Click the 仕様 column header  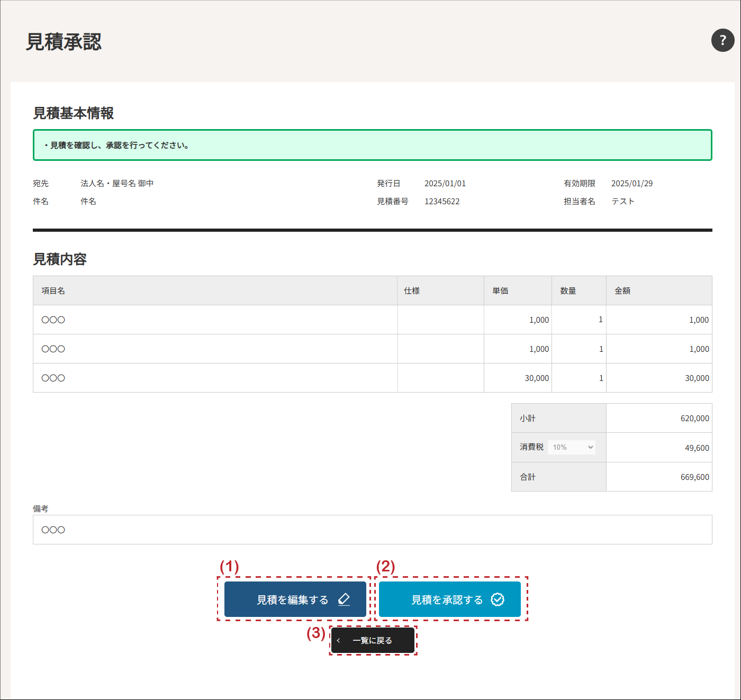pyautogui.click(x=412, y=290)
